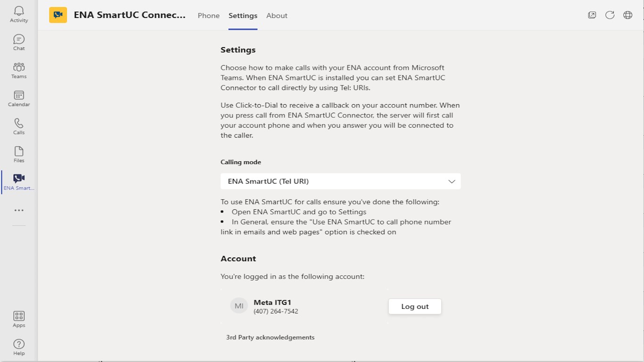Expand the Calling mode dropdown

[x=340, y=181]
